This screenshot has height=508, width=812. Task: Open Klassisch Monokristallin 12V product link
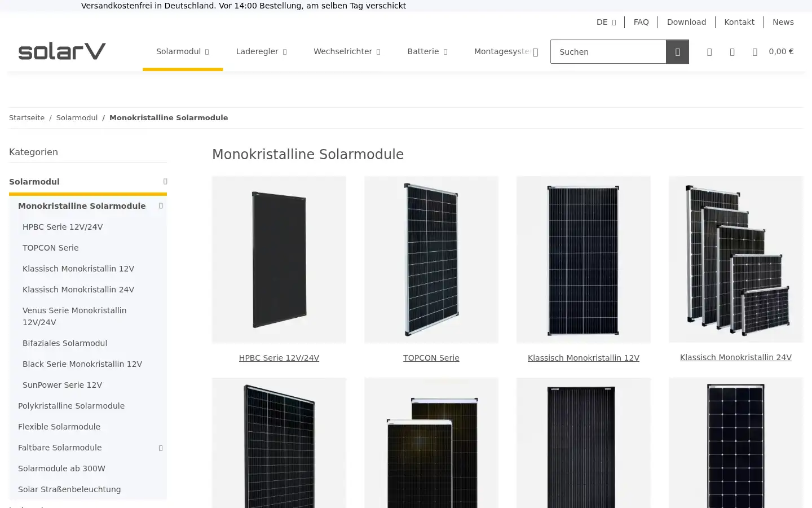(584, 358)
